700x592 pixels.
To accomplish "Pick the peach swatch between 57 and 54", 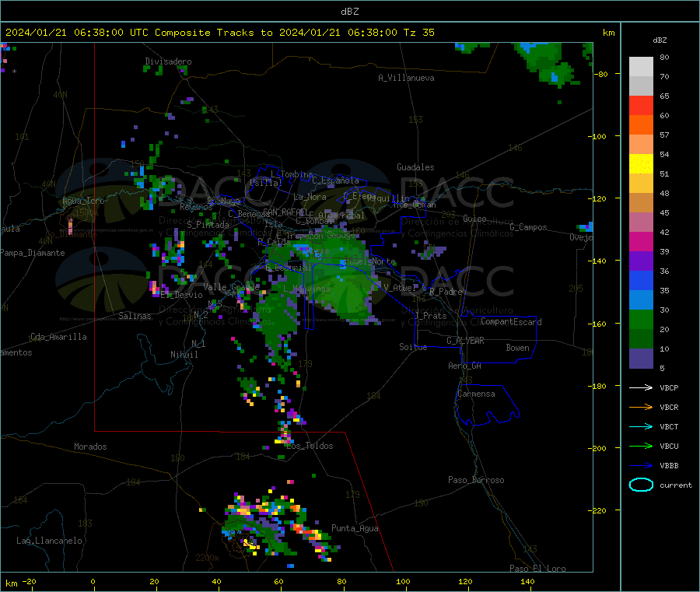I will [641, 144].
